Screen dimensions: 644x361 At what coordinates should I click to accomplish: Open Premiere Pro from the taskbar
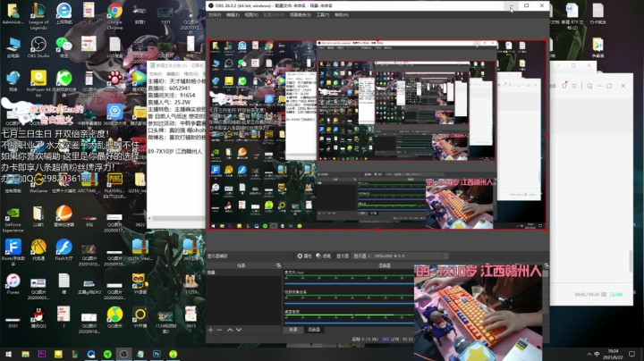point(41,354)
